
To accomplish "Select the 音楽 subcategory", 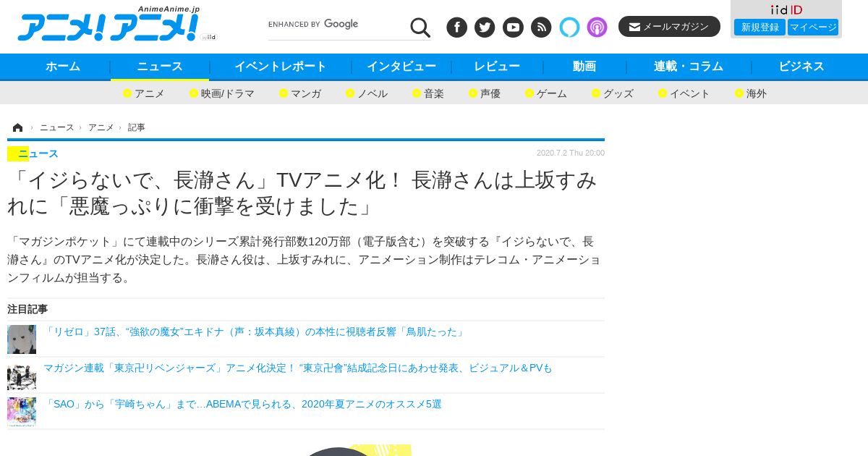I will pos(428,93).
